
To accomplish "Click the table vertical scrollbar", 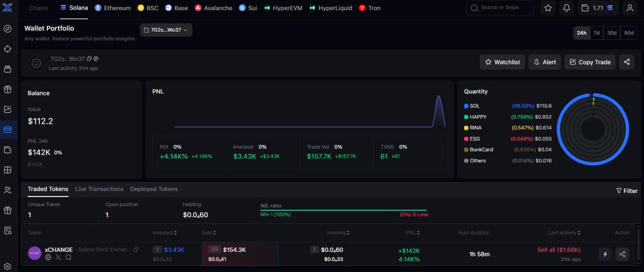I will (x=639, y=245).
